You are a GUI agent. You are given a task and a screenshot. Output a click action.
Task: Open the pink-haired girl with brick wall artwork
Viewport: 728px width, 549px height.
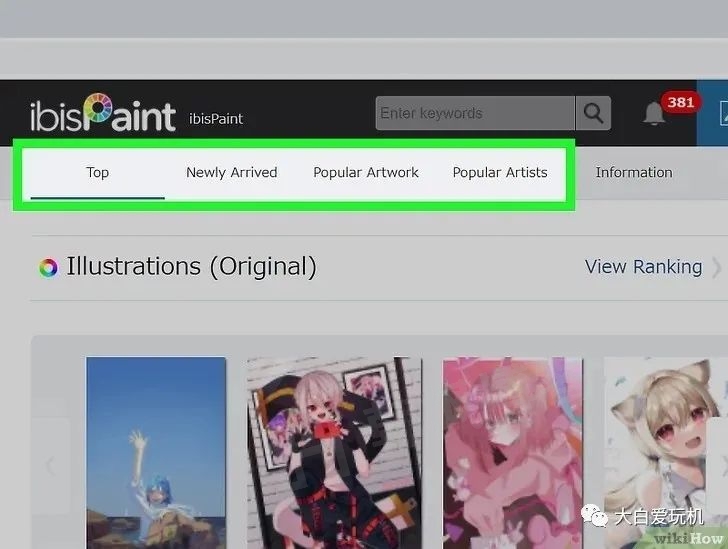point(328,450)
